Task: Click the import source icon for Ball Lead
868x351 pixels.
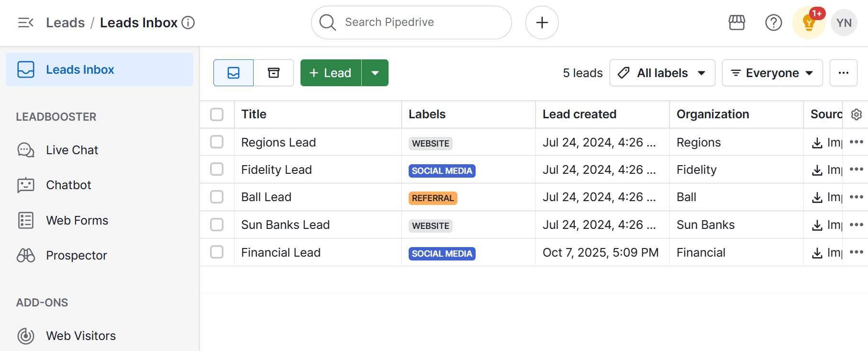Action: (x=817, y=197)
